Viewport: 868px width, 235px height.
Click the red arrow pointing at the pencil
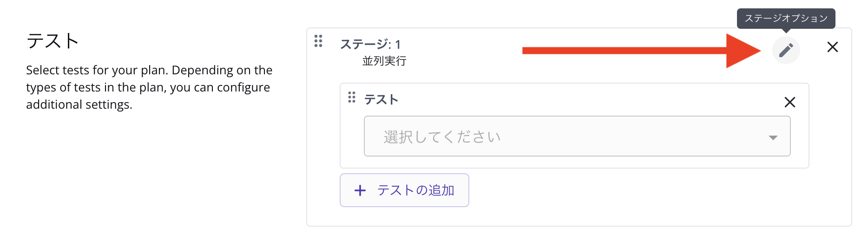(x=641, y=51)
